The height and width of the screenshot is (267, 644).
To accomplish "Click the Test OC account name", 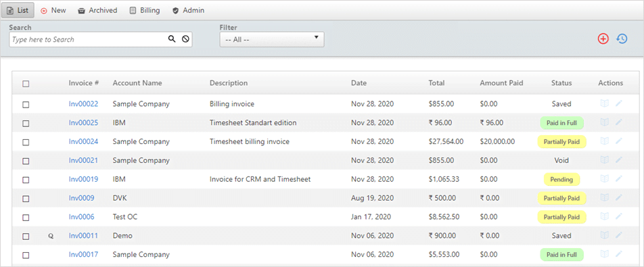I will click(125, 216).
